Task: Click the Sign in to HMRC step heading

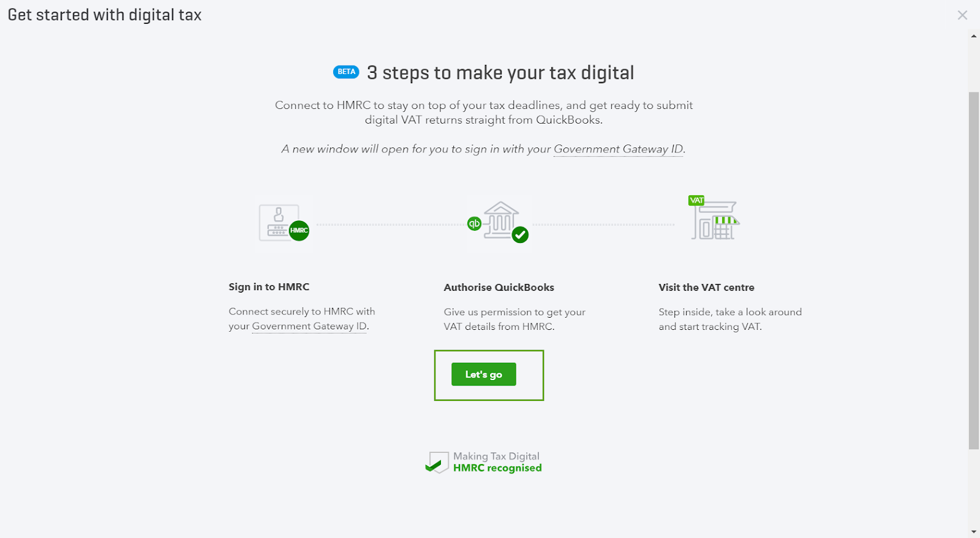Action: click(269, 286)
